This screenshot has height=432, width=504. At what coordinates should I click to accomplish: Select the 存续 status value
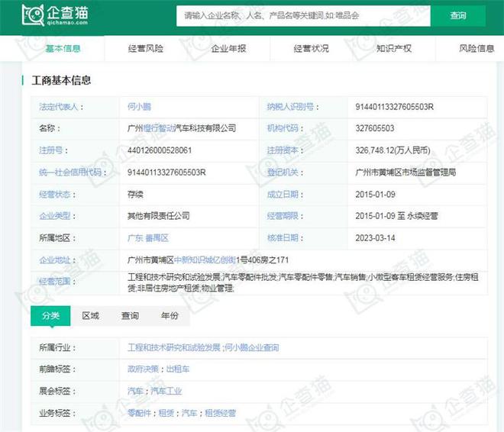135,195
